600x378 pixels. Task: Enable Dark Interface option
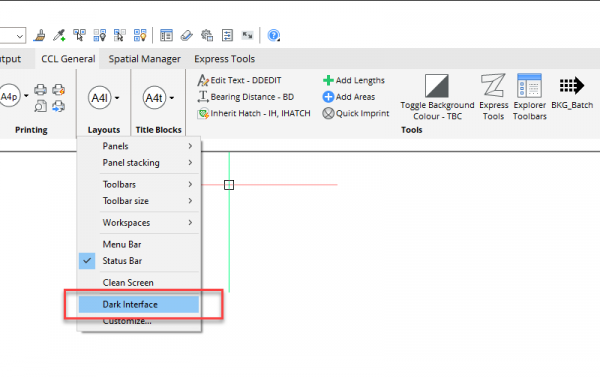point(139,305)
